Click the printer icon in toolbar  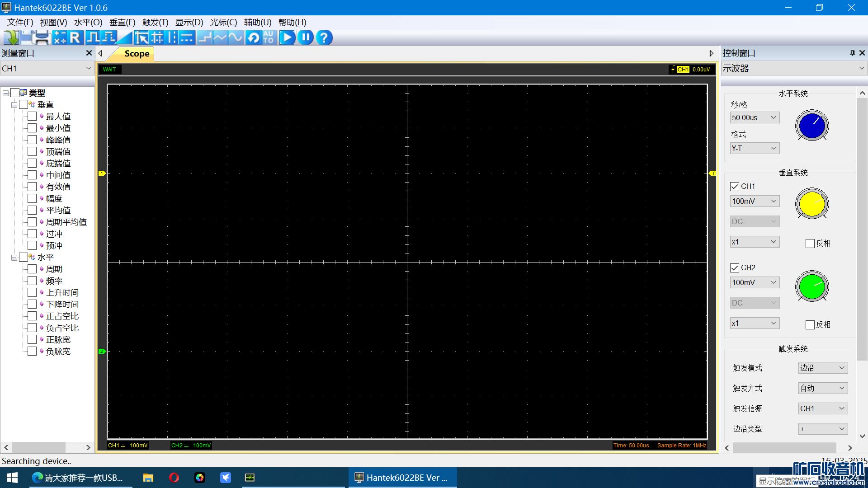pos(42,38)
